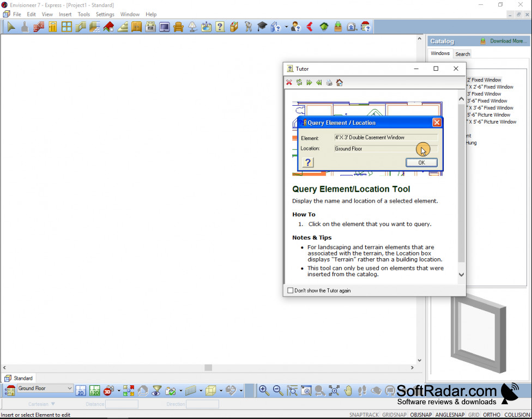The image size is (532, 419).
Task: Toggle COLLISION in status bar
Action: click(x=517, y=415)
